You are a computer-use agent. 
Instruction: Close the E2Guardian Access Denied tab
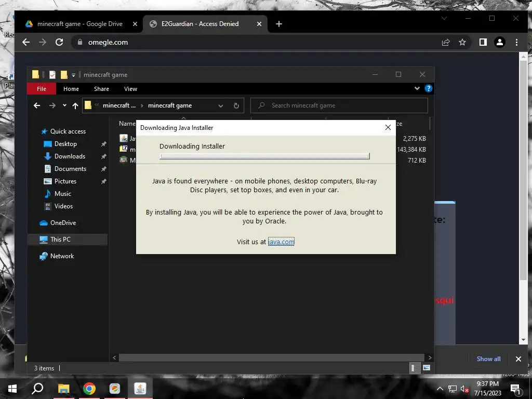(259, 24)
